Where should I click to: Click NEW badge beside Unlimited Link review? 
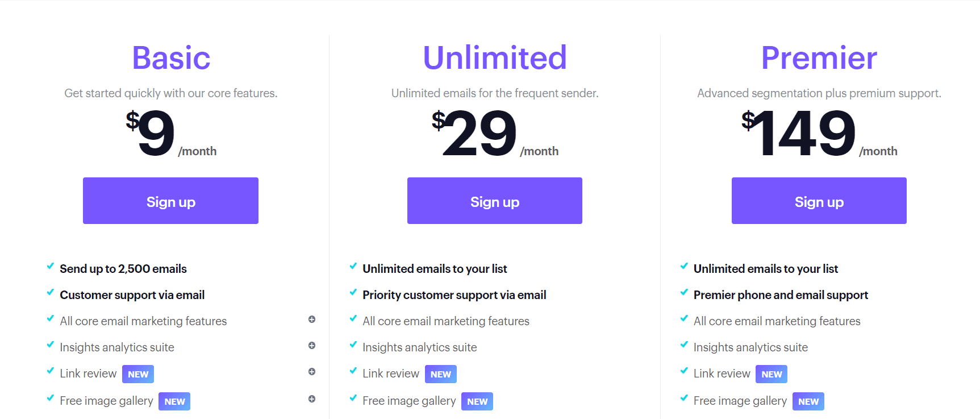tap(441, 374)
